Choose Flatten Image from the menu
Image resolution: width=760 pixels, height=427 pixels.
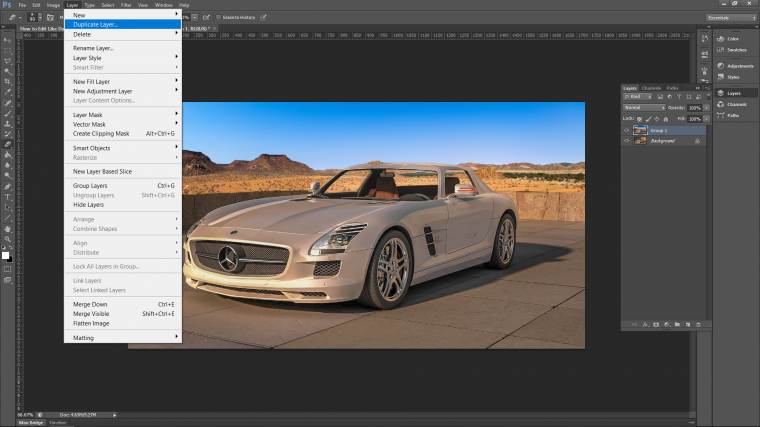[123, 323]
